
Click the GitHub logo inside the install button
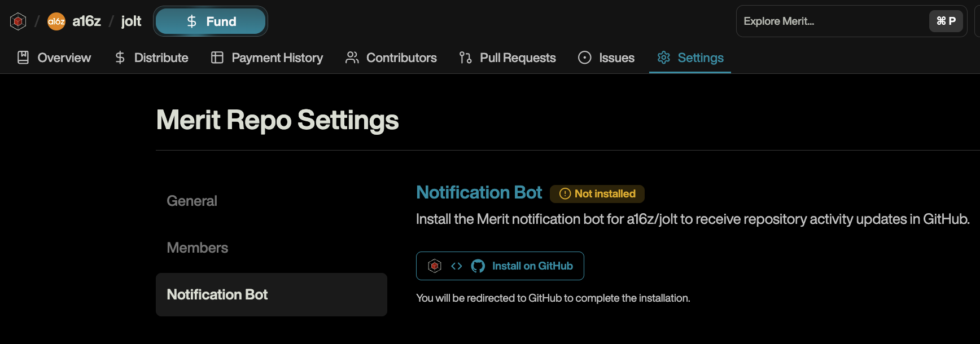click(x=478, y=266)
